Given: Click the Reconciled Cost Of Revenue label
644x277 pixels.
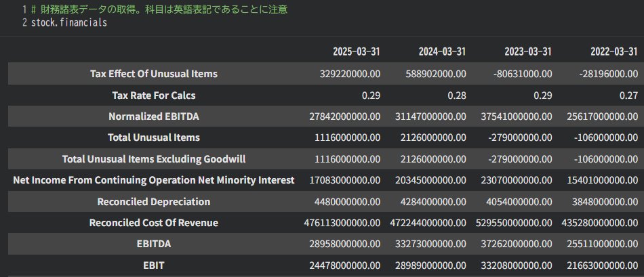Looking at the screenshot, I should point(154,223).
